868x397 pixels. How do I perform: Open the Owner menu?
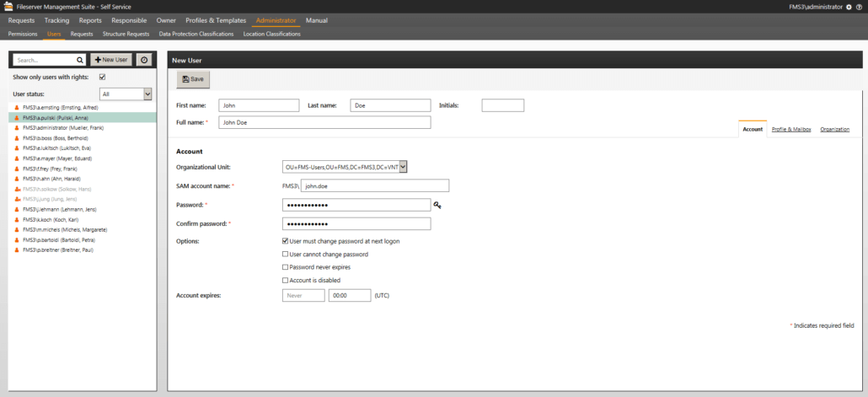click(166, 20)
